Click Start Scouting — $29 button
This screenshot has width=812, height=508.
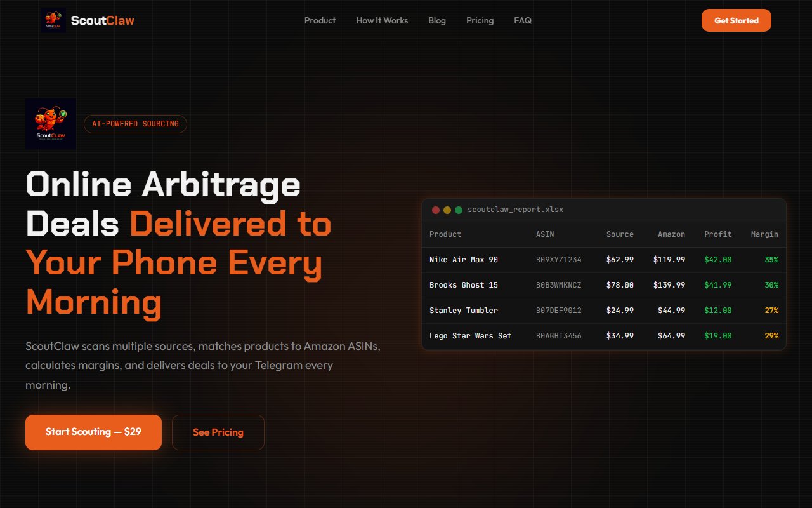[x=93, y=432]
